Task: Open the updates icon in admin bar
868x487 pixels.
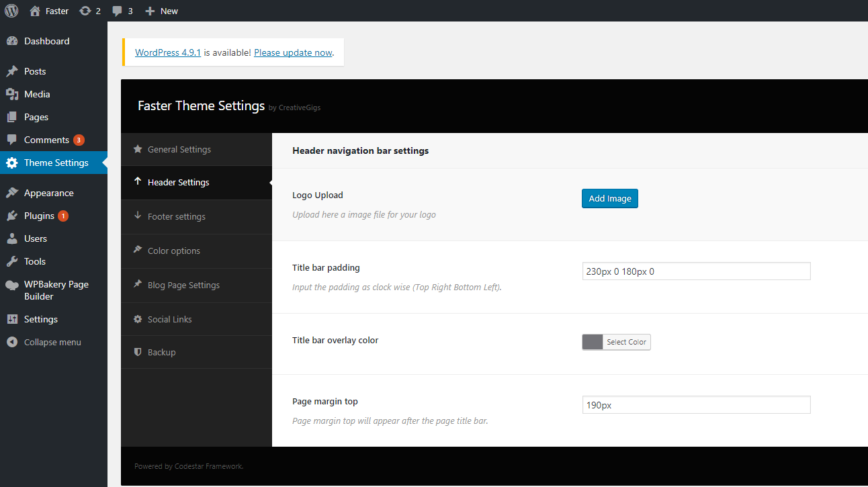Action: tap(85, 11)
